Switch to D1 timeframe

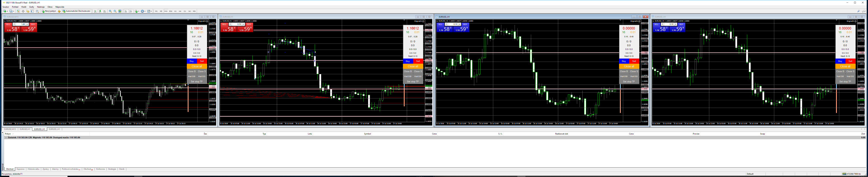click(185, 11)
